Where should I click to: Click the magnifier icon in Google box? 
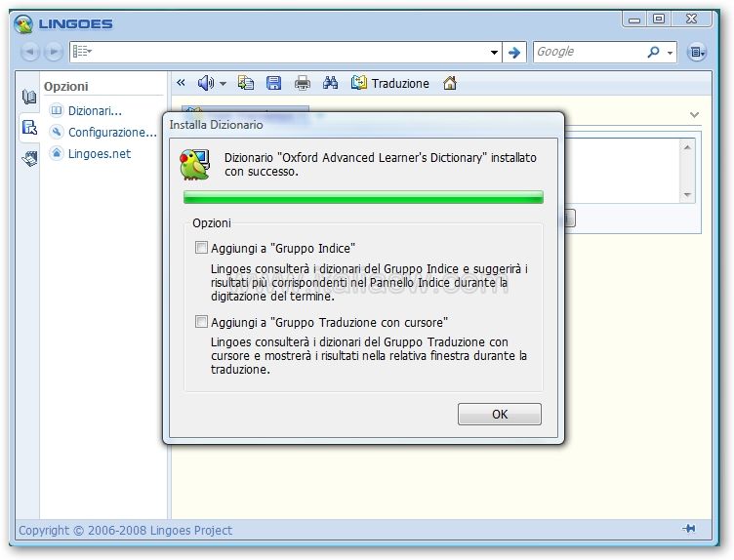point(654,52)
